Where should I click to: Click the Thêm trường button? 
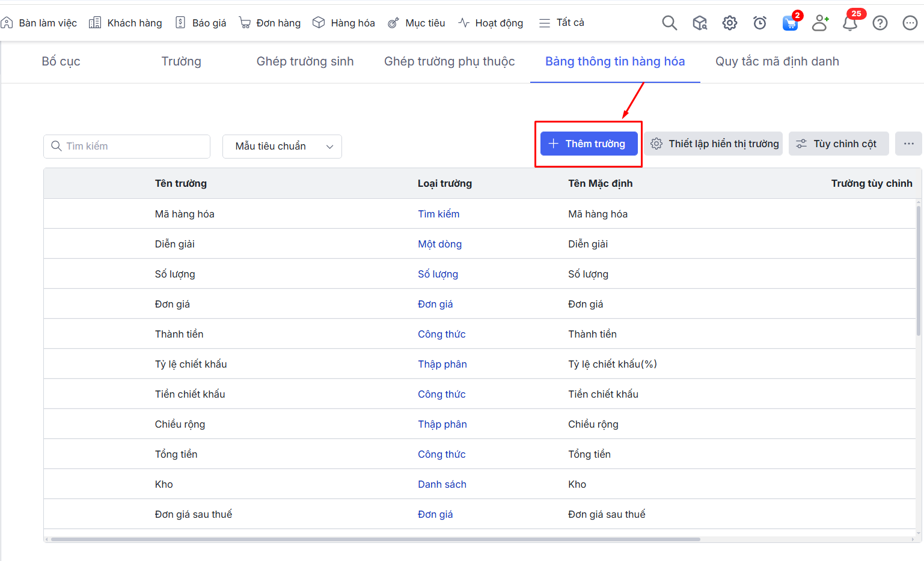pyautogui.click(x=589, y=144)
